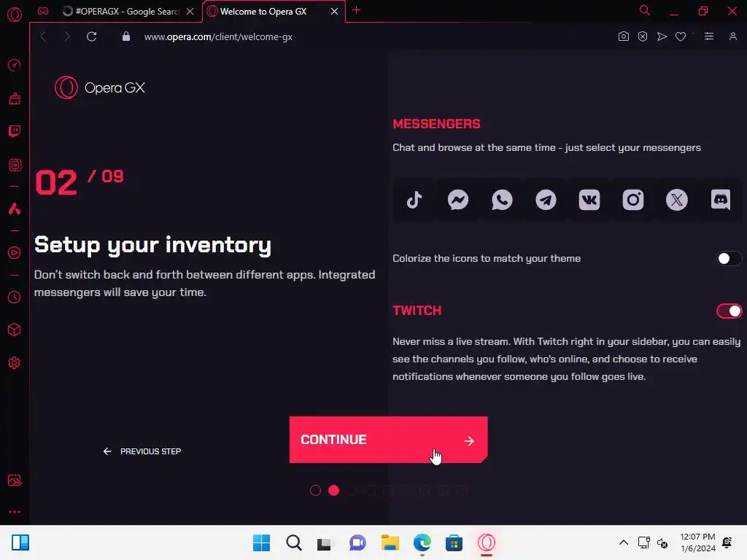The height and width of the screenshot is (560, 747).
Task: Click the CONTINUE button
Action: [x=388, y=440]
